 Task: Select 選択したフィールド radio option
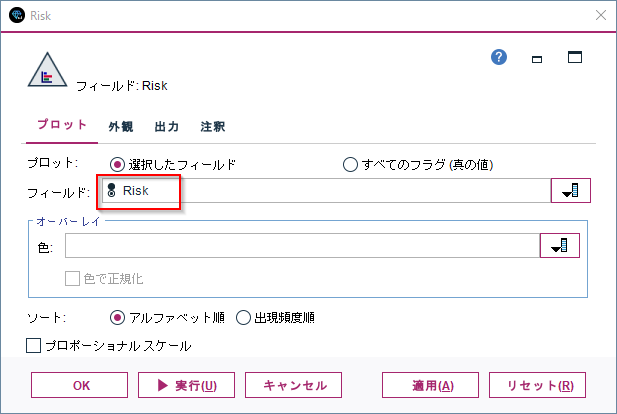(117, 164)
